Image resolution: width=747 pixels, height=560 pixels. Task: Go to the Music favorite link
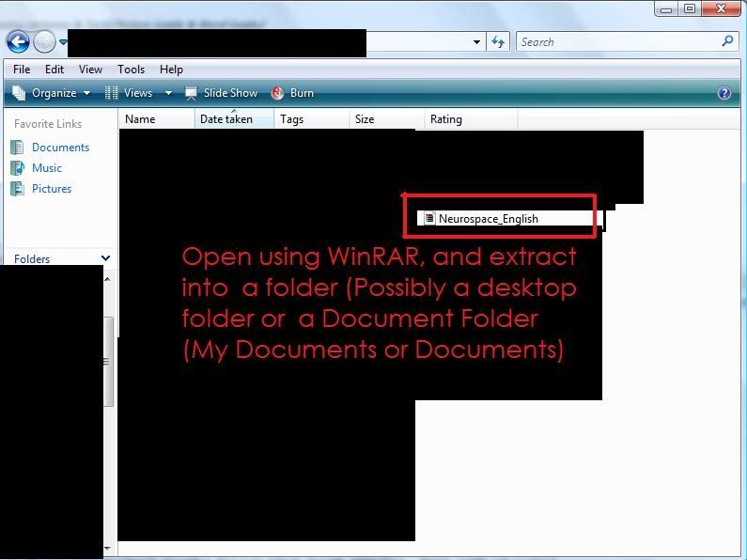(x=46, y=168)
